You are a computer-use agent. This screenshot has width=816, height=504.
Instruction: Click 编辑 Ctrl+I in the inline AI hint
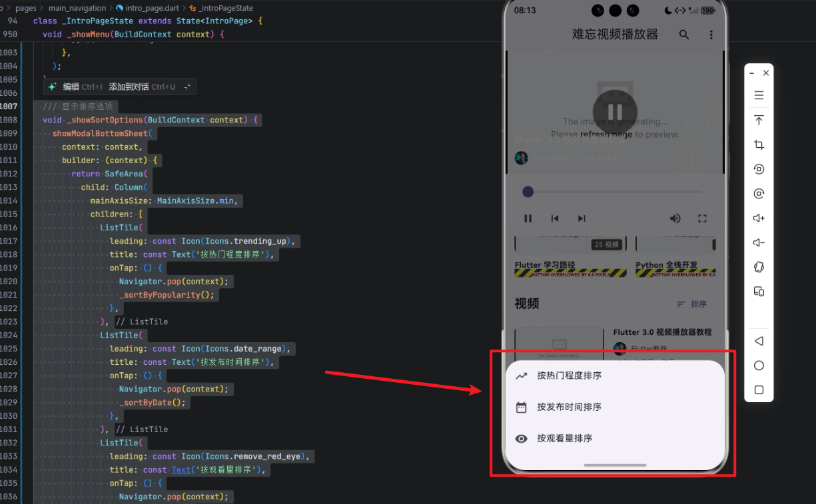(83, 87)
